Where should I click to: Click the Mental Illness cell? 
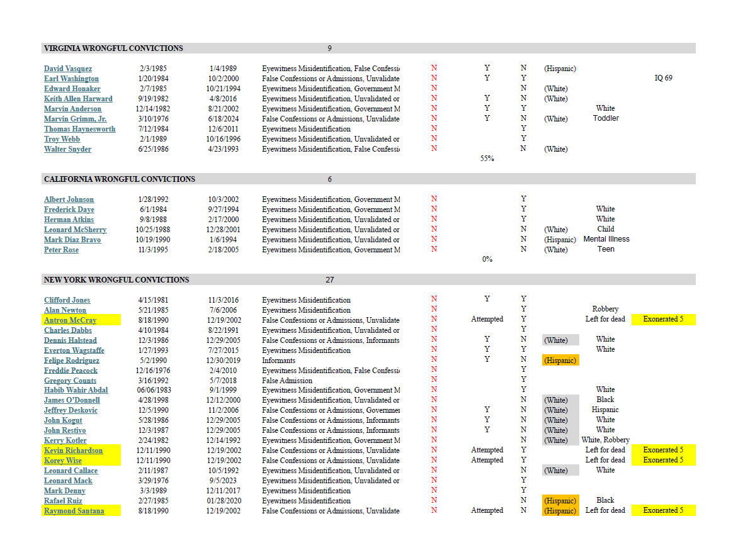[606, 239]
